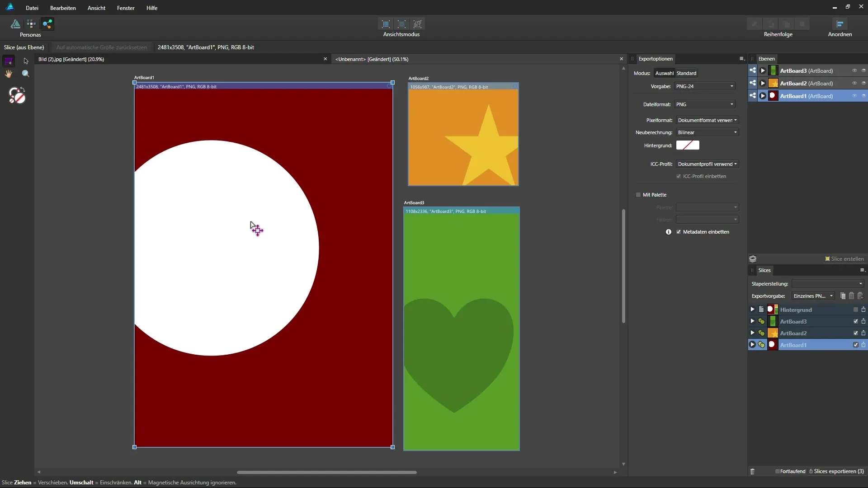Expand the ArtBoard3 layer in Ebenen
Viewport: 868px width, 488px height.
[763, 70]
